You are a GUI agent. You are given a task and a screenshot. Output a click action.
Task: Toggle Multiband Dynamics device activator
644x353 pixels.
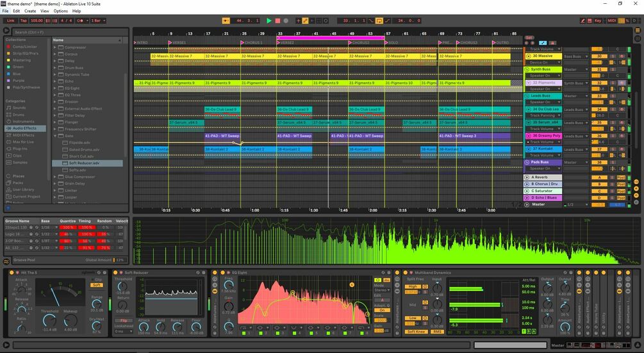pos(406,272)
